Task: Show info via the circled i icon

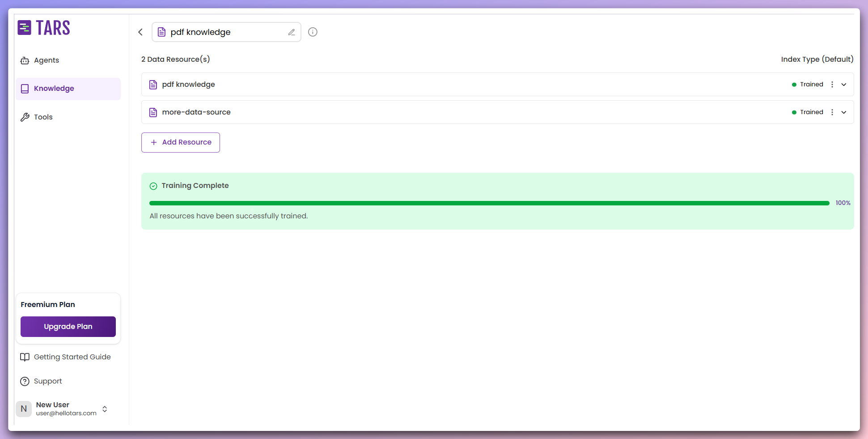Action: pyautogui.click(x=313, y=32)
